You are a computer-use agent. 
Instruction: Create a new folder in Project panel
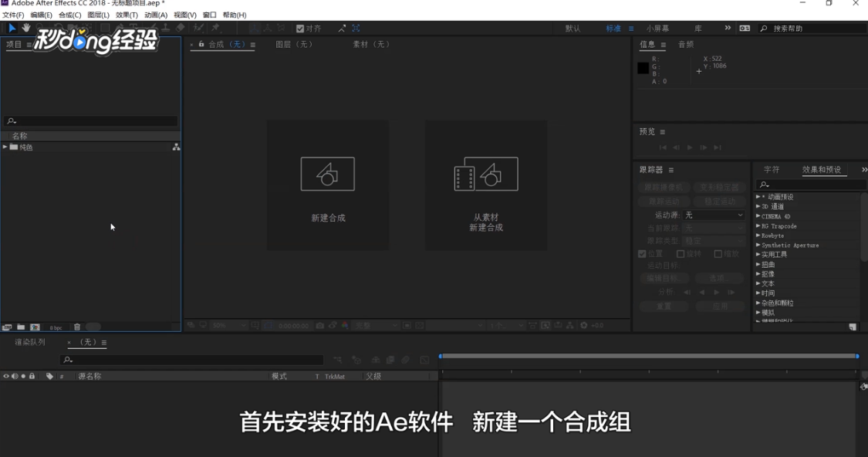click(21, 327)
